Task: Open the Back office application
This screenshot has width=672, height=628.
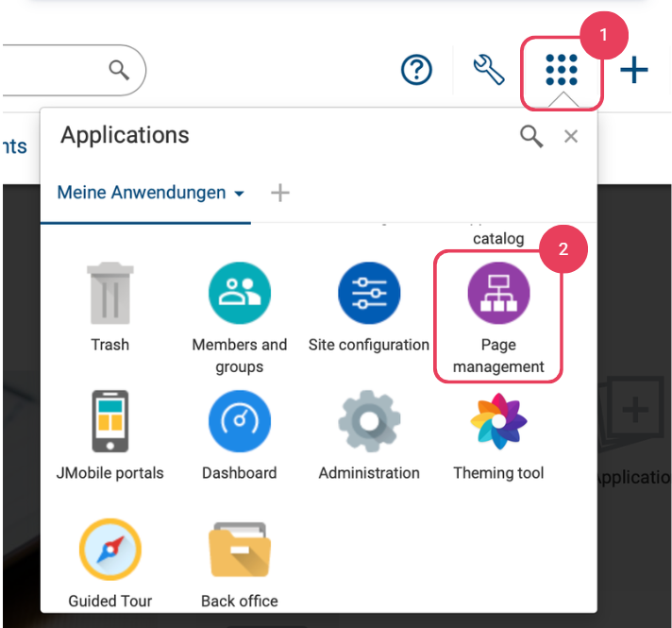Action: [x=239, y=551]
